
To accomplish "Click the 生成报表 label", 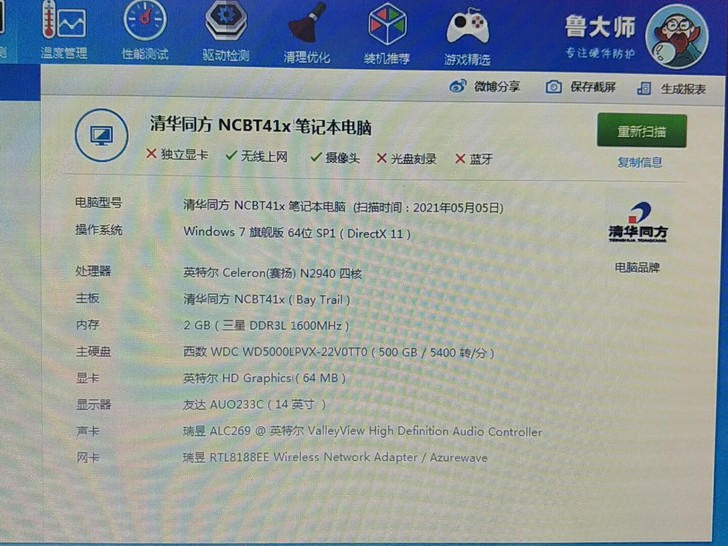I will (683, 89).
